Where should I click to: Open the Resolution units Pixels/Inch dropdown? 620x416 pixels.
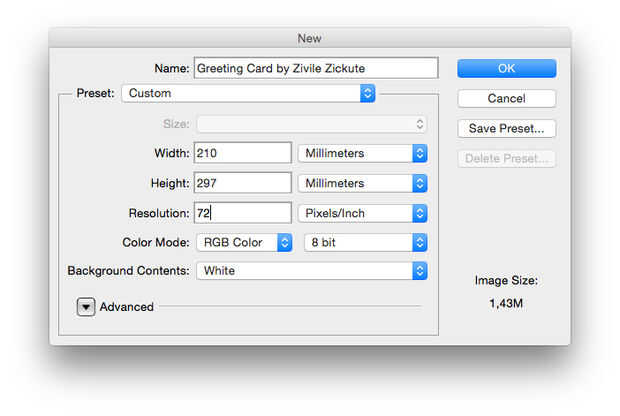click(362, 213)
